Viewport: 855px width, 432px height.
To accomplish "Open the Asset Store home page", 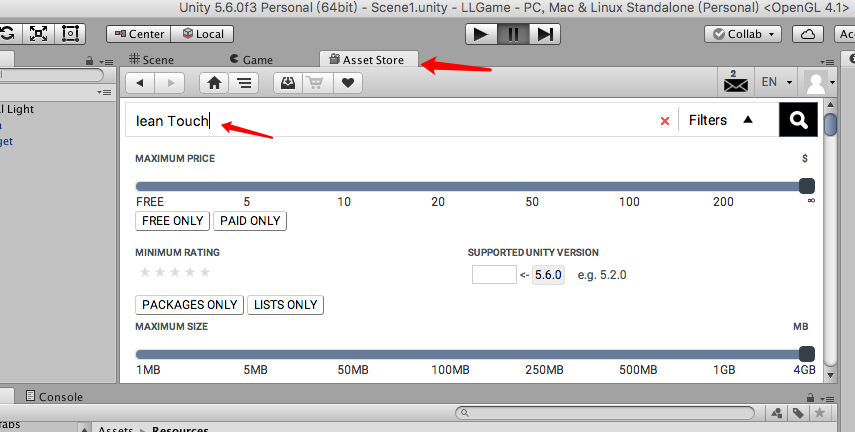I will tap(214, 83).
